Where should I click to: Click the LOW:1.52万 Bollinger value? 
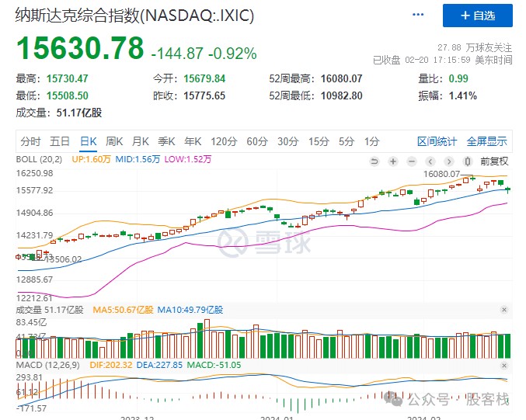(x=188, y=159)
